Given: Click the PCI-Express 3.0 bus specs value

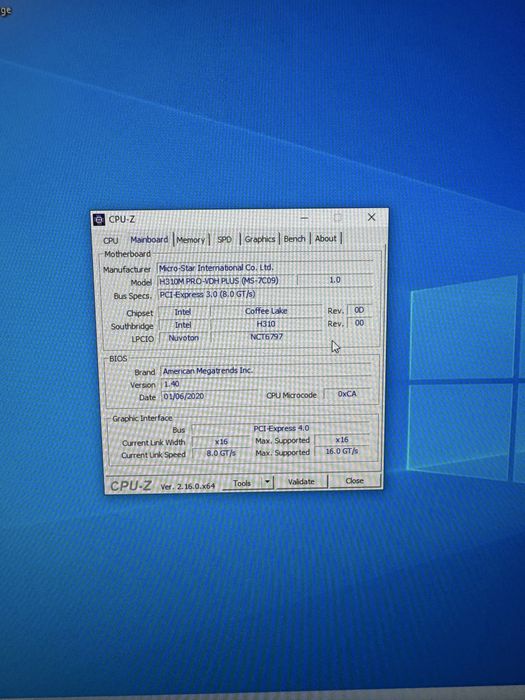Looking at the screenshot, I should pyautogui.click(x=265, y=294).
